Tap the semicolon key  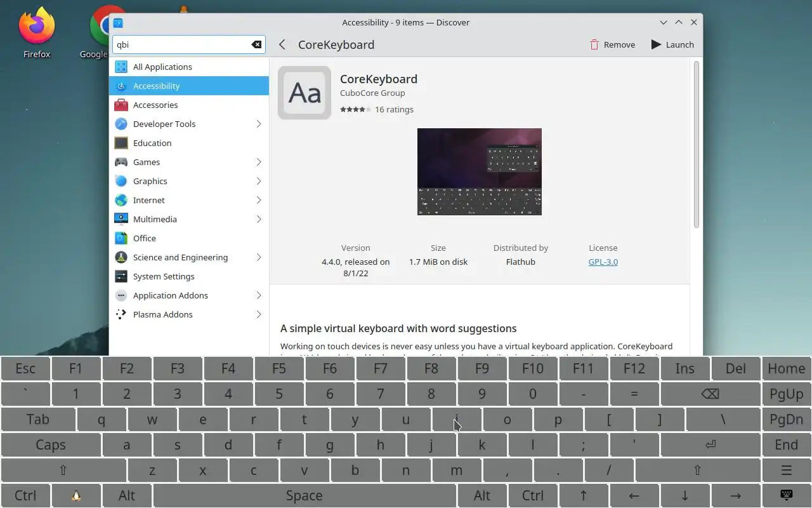point(584,445)
